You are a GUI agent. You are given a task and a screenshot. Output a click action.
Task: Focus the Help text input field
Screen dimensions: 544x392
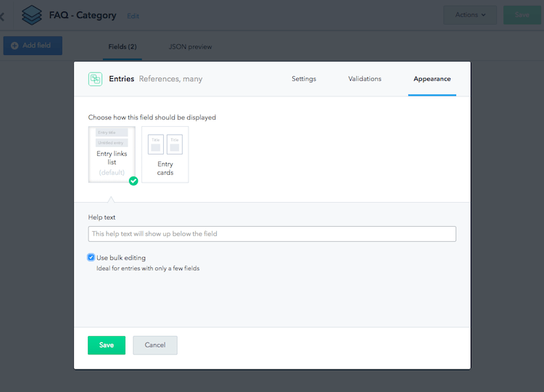(x=272, y=234)
